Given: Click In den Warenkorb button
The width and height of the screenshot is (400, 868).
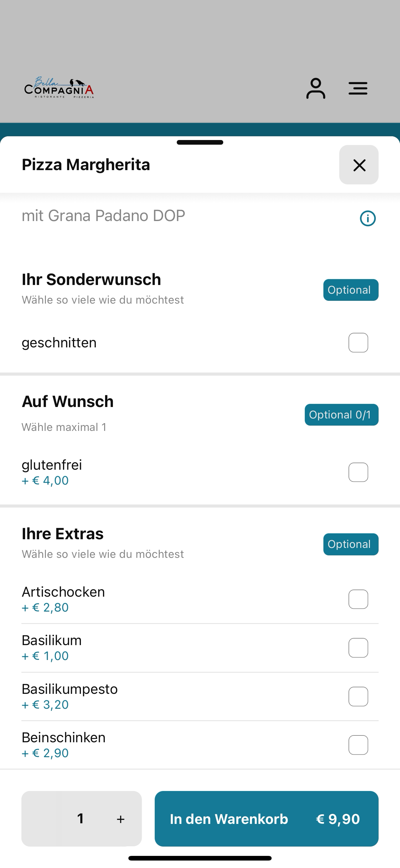Looking at the screenshot, I should point(266,819).
